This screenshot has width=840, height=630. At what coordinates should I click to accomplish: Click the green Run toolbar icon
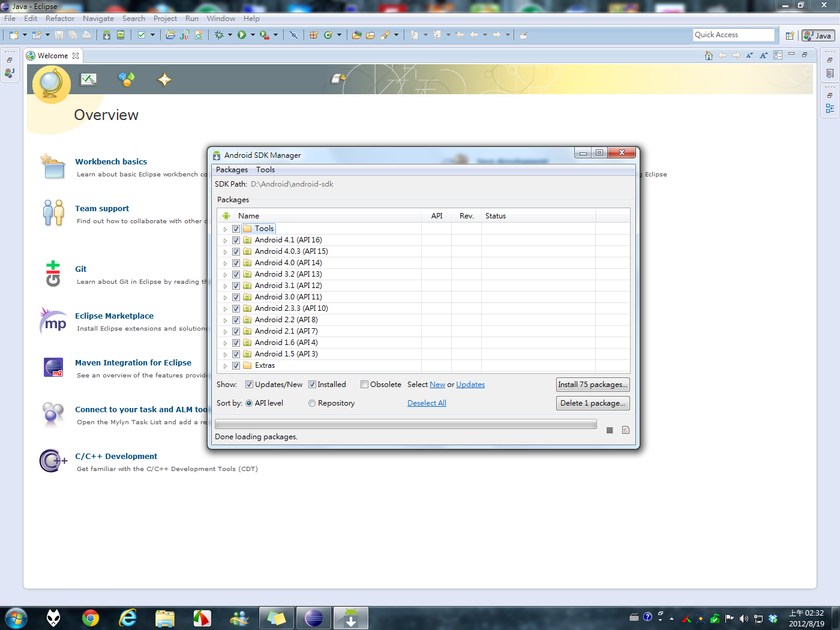tap(241, 35)
